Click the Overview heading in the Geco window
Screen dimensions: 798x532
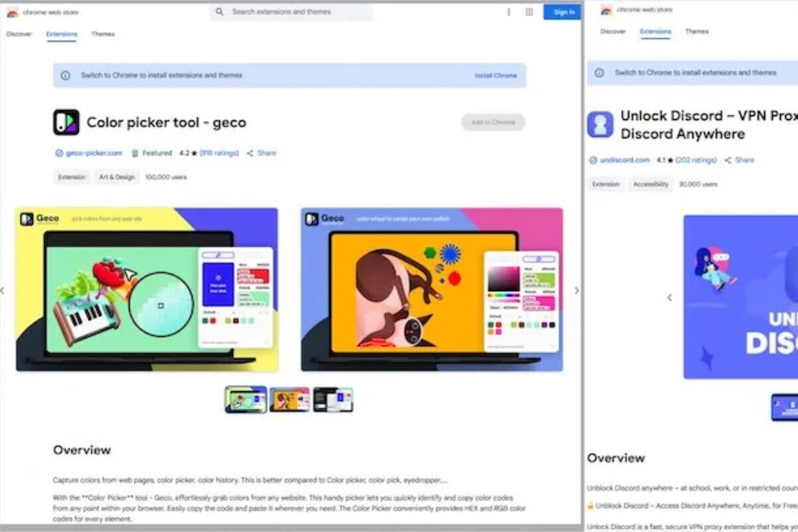pyautogui.click(x=82, y=450)
